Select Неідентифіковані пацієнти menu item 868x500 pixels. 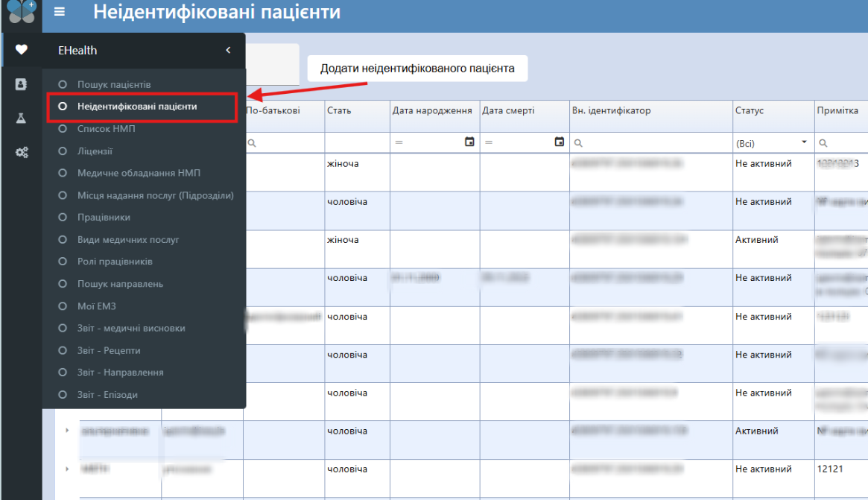(x=137, y=107)
